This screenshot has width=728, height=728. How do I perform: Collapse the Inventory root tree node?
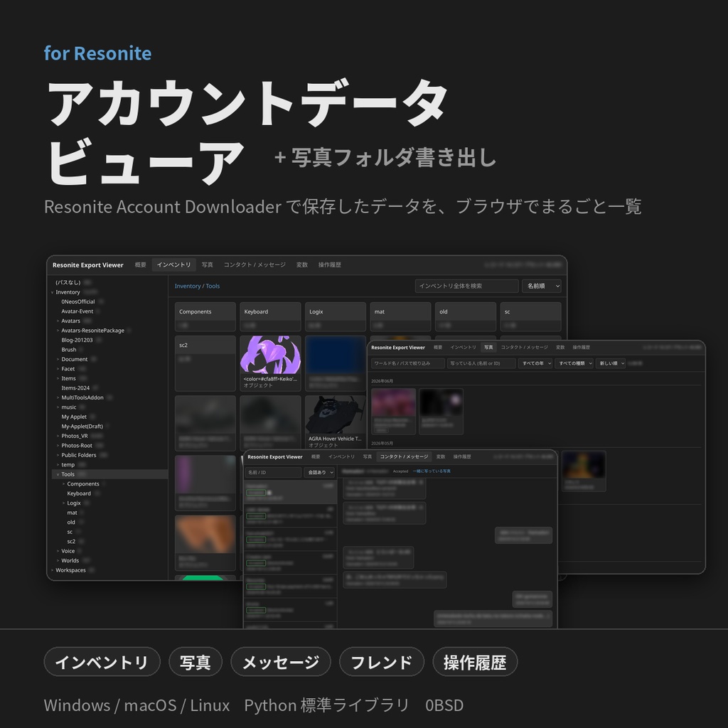(52, 292)
